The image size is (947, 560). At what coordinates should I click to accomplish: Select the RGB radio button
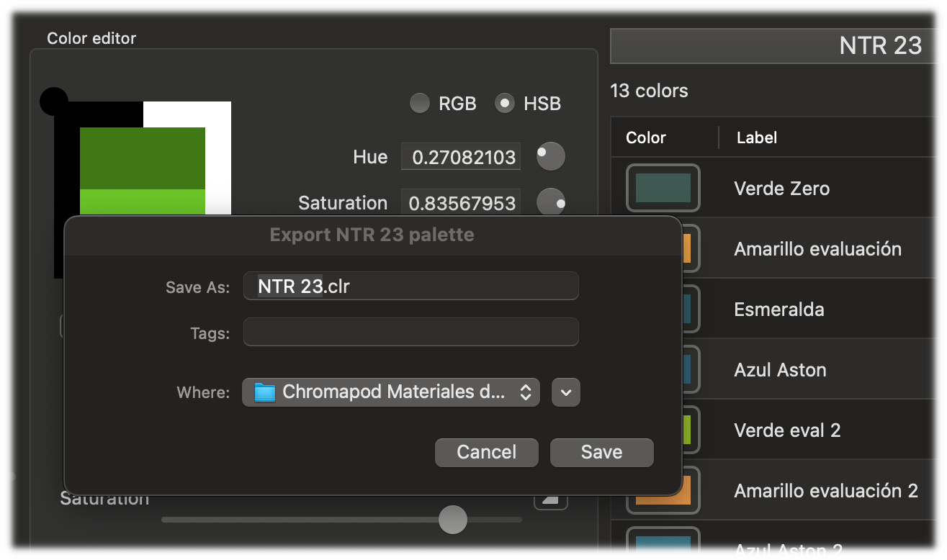[420, 104]
